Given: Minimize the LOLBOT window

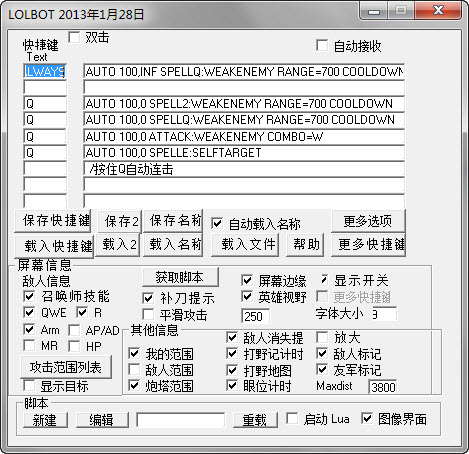Looking at the screenshot, I should pos(374,11).
